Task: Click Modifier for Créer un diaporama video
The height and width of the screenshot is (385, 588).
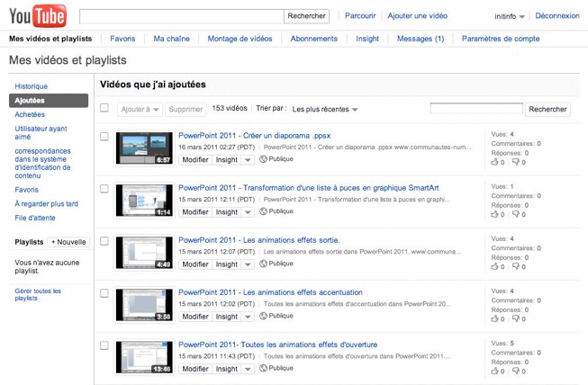Action: click(x=195, y=160)
